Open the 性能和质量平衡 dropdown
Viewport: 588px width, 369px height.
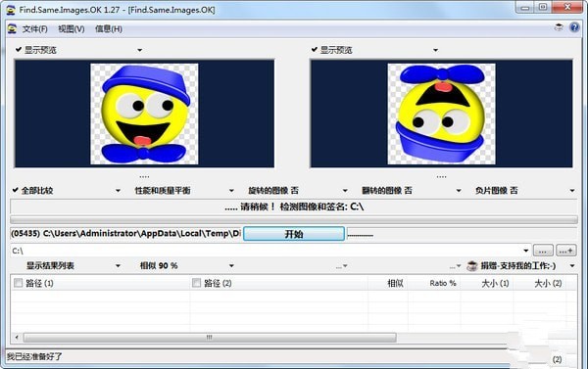tap(231, 191)
